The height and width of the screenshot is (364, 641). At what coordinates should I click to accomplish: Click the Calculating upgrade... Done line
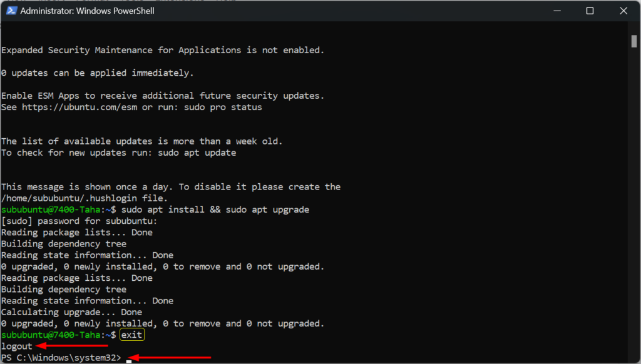coord(71,311)
